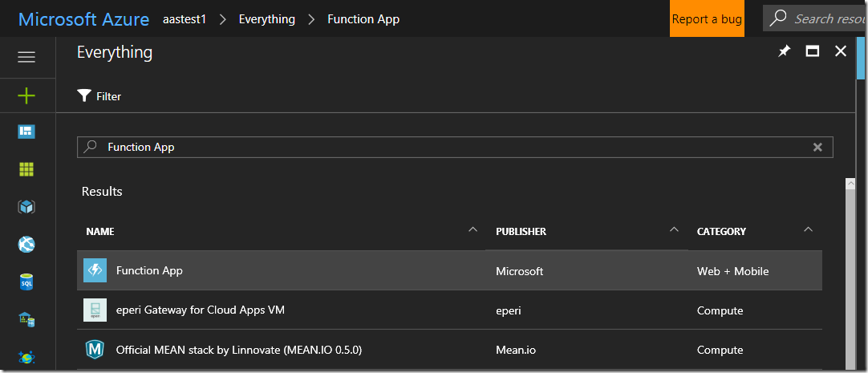Click the Filter funnel button
The width and height of the screenshot is (868, 373).
(99, 96)
